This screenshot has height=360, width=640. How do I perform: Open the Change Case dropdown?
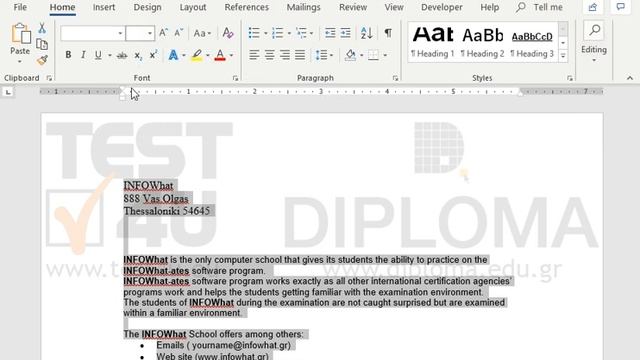point(202,33)
